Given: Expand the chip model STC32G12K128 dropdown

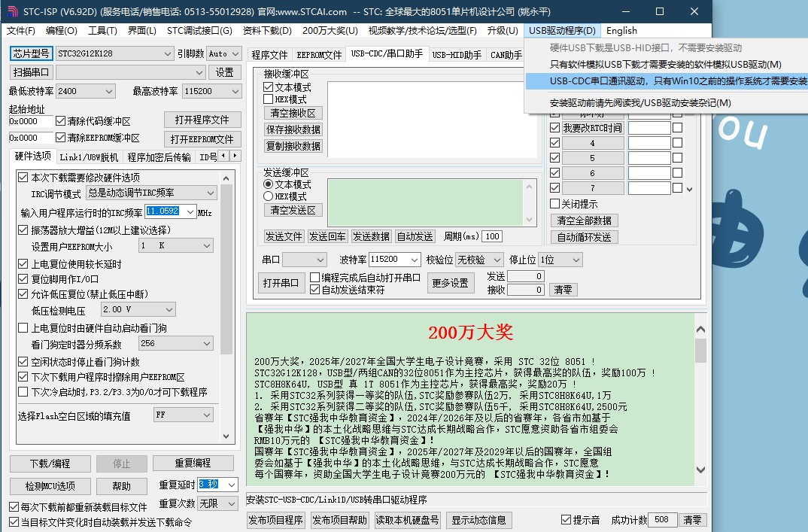Looking at the screenshot, I should (x=168, y=53).
